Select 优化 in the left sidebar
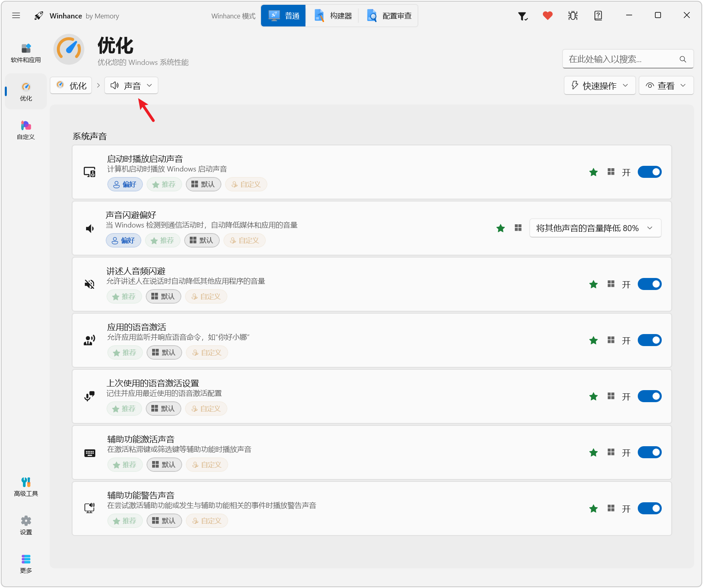The width and height of the screenshot is (703, 588). 26,92
